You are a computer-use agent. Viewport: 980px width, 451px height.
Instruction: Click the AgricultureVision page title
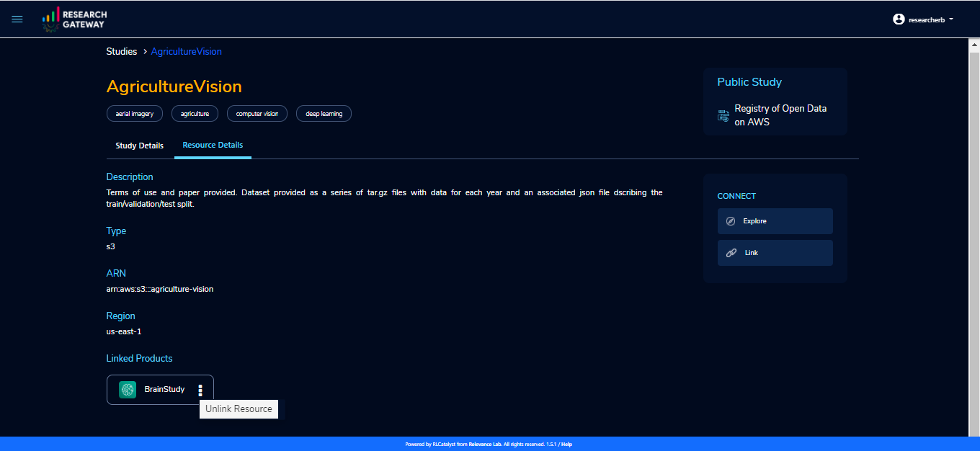174,86
